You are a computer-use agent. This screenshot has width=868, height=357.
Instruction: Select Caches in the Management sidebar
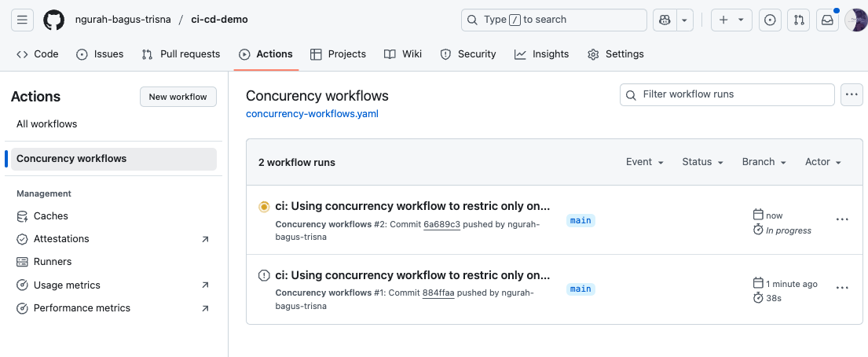(51, 216)
